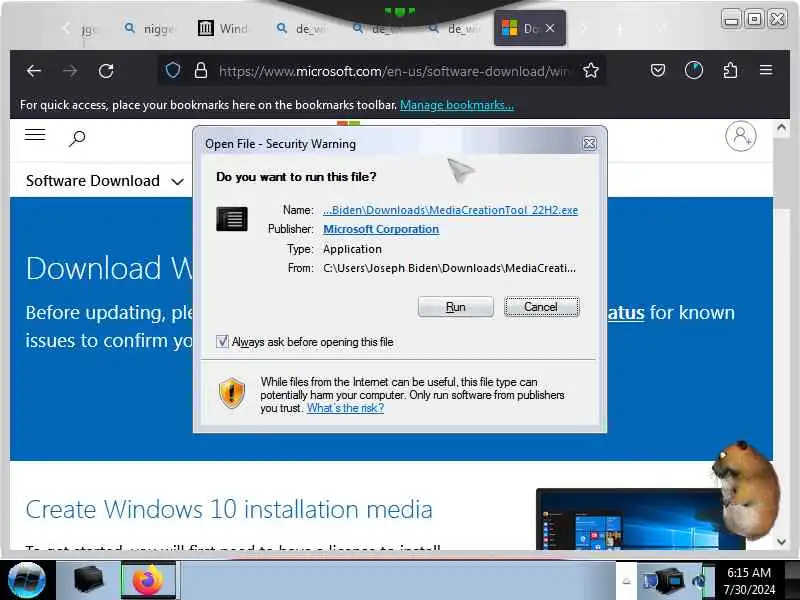Close the Security Warning dialog with X
The height and width of the screenshot is (600, 800).
589,144
